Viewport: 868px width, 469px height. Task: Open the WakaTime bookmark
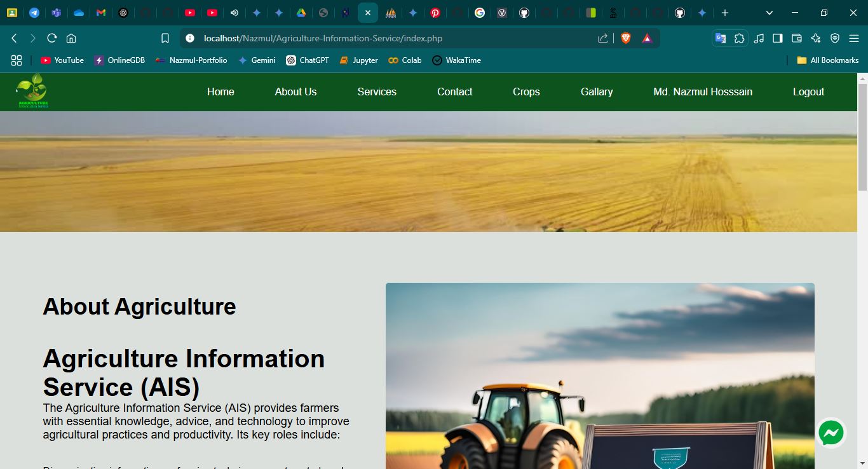456,60
